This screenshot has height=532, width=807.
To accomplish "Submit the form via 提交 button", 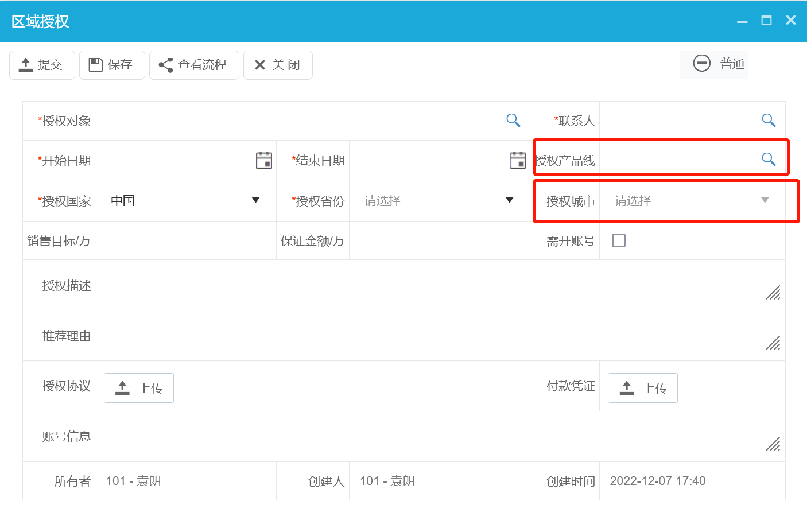I will coord(41,65).
